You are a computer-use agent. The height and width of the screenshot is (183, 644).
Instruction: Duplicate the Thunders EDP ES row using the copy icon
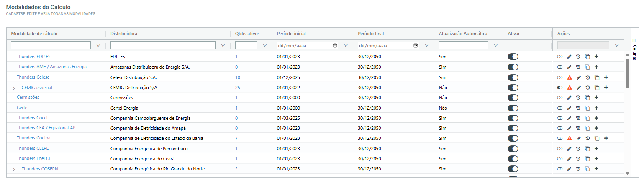587,57
